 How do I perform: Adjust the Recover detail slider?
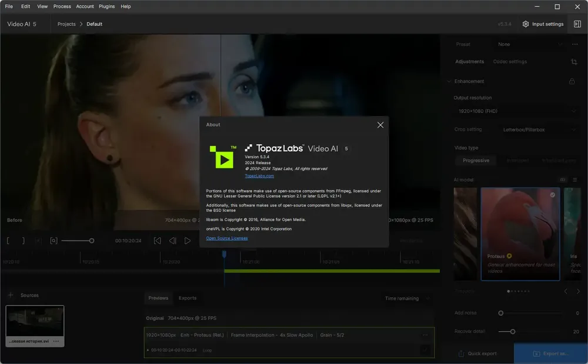513,332
